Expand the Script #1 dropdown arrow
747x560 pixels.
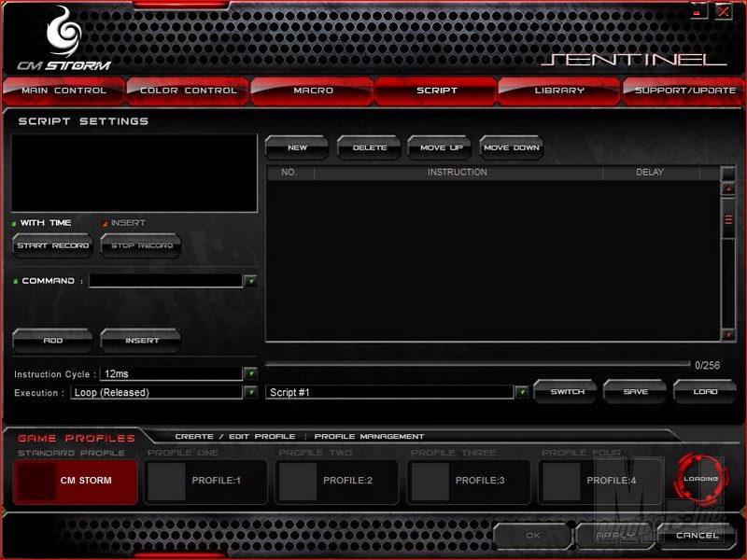click(x=522, y=392)
